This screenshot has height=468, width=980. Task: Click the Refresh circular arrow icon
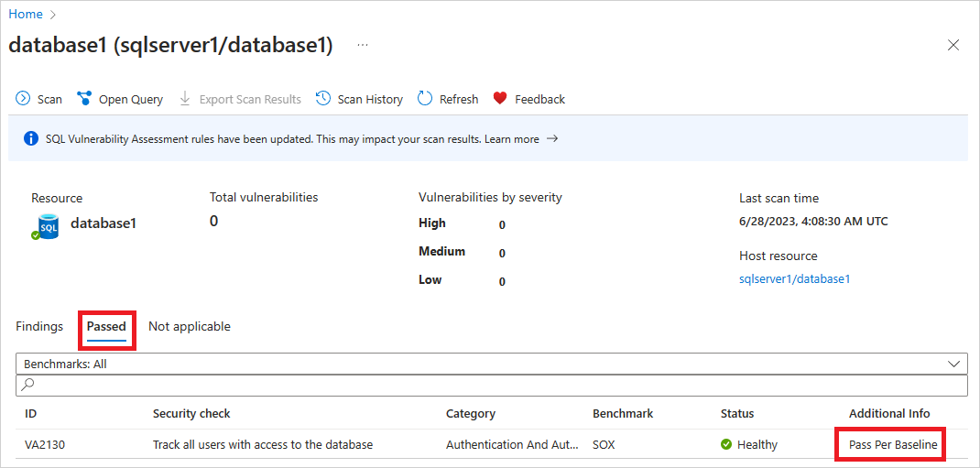pyautogui.click(x=425, y=99)
